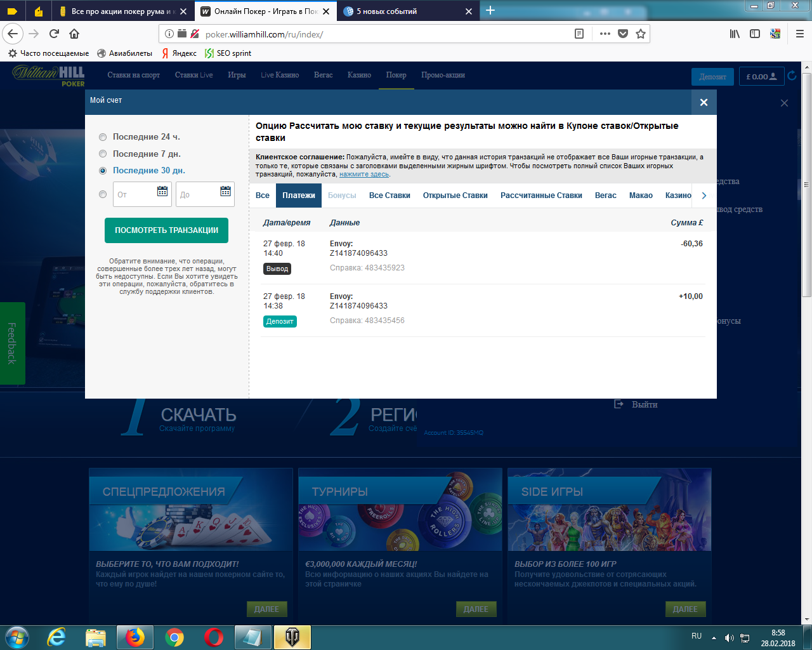Open Игры in site navigation
Screen dimensions: 812x650
coord(237,75)
